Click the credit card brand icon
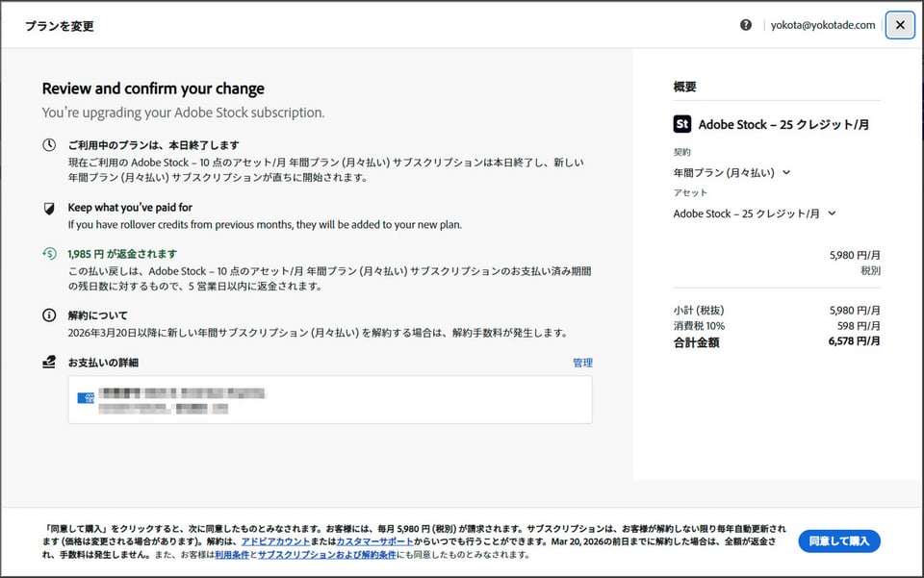 point(86,398)
